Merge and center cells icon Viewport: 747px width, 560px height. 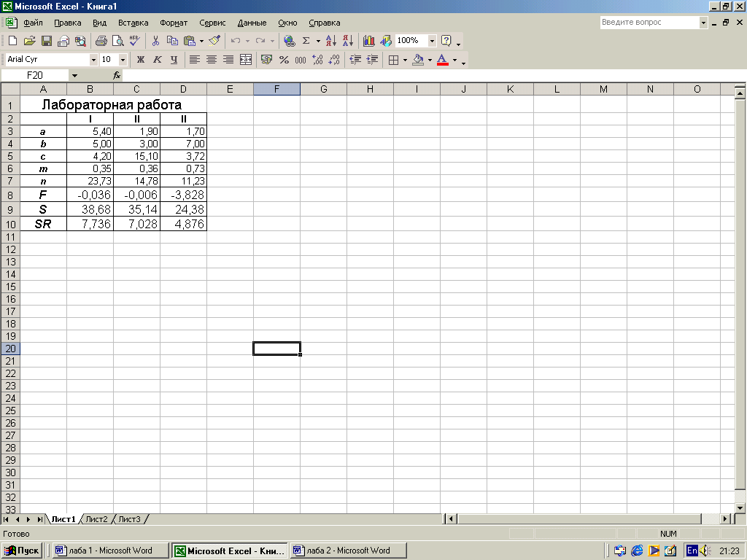[x=246, y=60]
